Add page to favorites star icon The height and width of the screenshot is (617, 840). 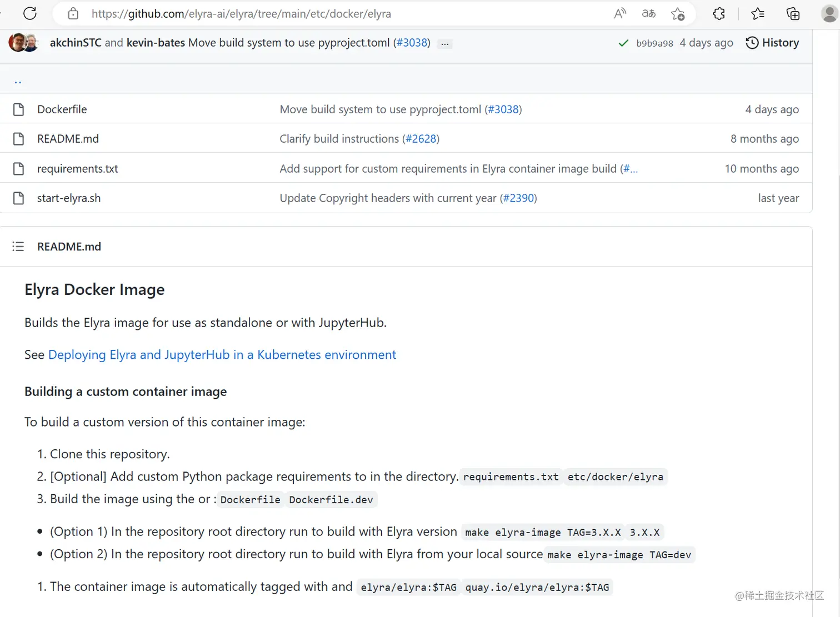click(x=678, y=14)
